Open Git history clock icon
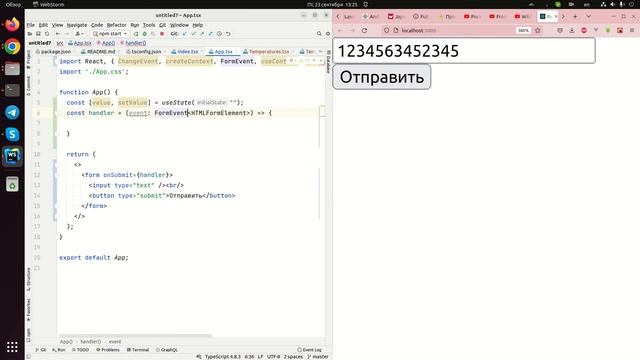The width and height of the screenshot is (640, 360). click(219, 34)
